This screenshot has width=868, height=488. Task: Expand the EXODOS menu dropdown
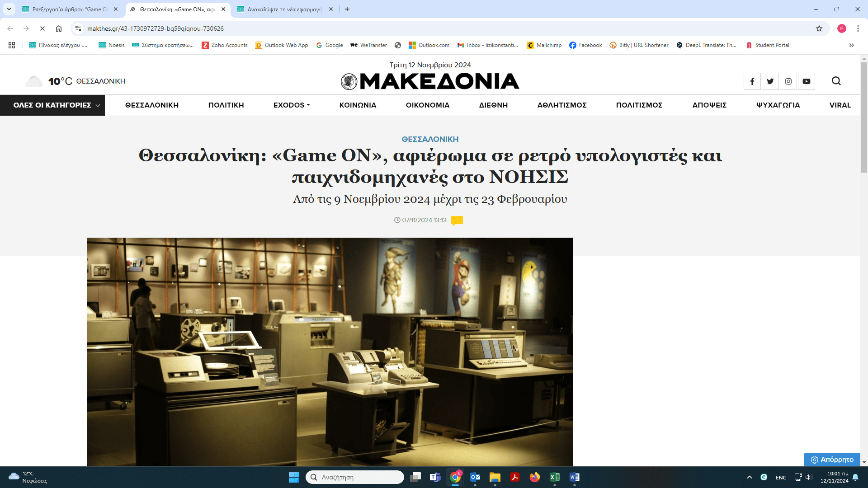(292, 105)
